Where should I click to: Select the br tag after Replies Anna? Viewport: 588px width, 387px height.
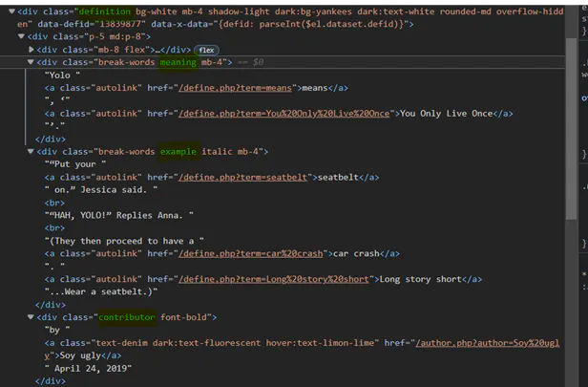coord(54,228)
